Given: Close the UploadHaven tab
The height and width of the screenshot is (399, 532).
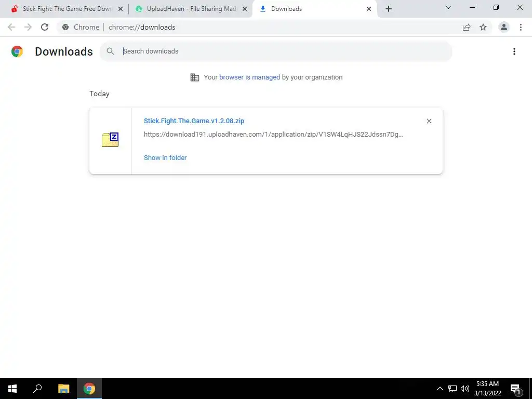Looking at the screenshot, I should click(245, 9).
